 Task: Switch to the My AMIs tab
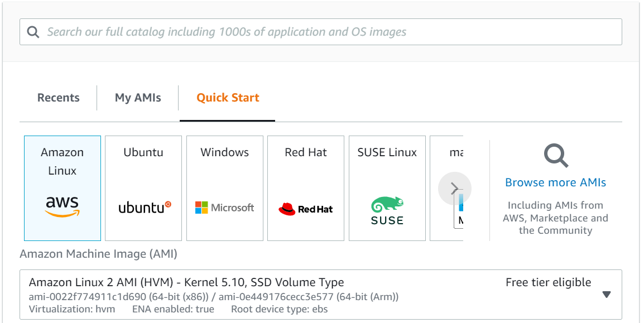(x=137, y=98)
